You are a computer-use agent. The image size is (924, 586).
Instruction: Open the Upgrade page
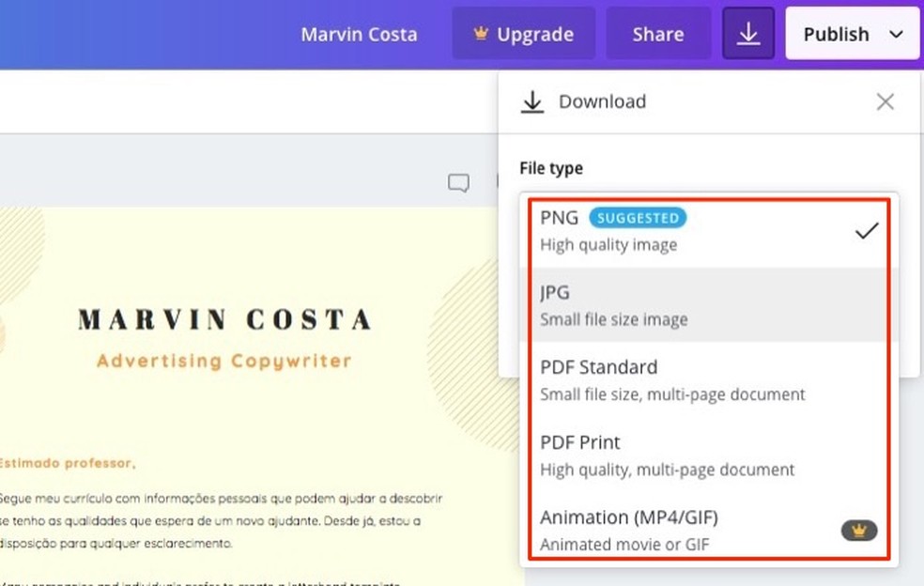click(524, 33)
